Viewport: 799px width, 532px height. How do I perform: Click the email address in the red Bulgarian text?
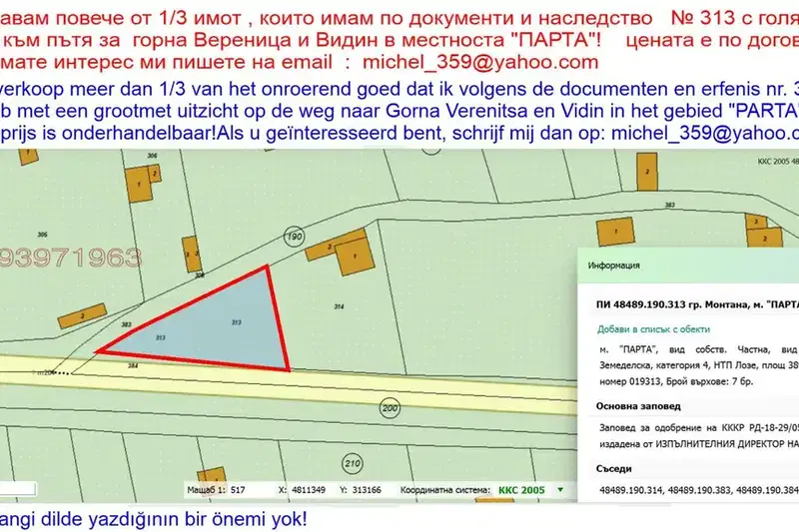point(480,62)
